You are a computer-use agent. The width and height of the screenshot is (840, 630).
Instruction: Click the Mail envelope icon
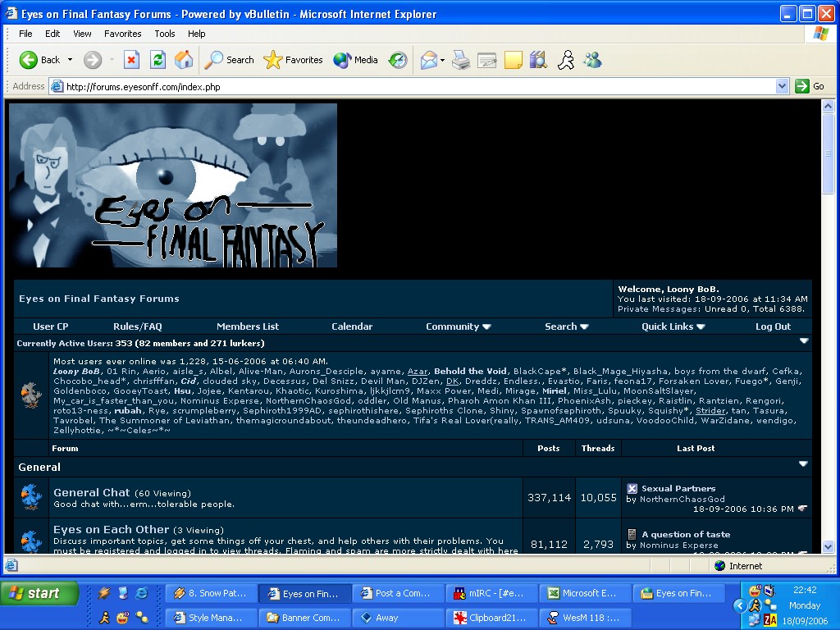[428, 60]
